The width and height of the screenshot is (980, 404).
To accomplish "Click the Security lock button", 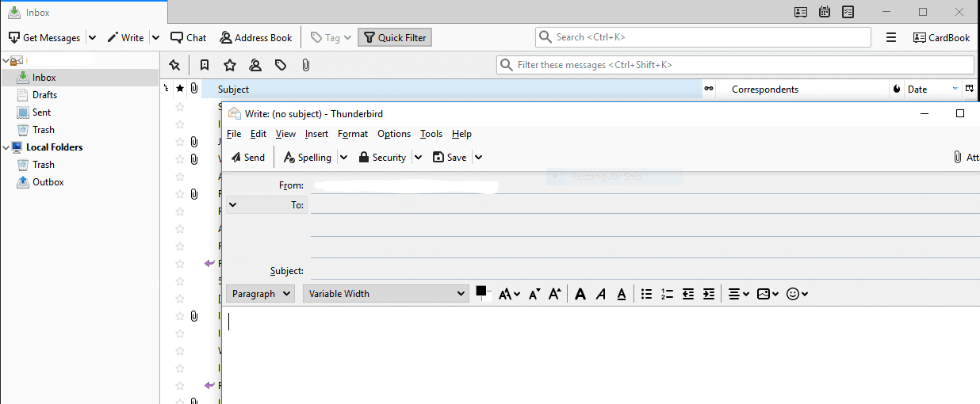I will 382,158.
